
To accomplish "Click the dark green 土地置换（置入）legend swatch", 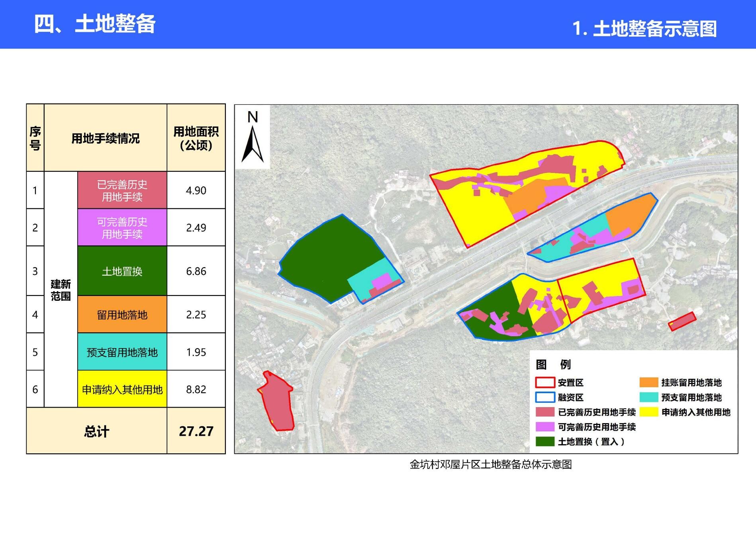I will pos(545,441).
